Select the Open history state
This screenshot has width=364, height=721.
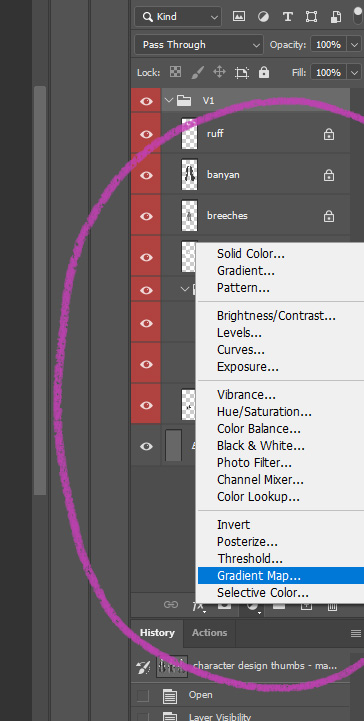200,695
